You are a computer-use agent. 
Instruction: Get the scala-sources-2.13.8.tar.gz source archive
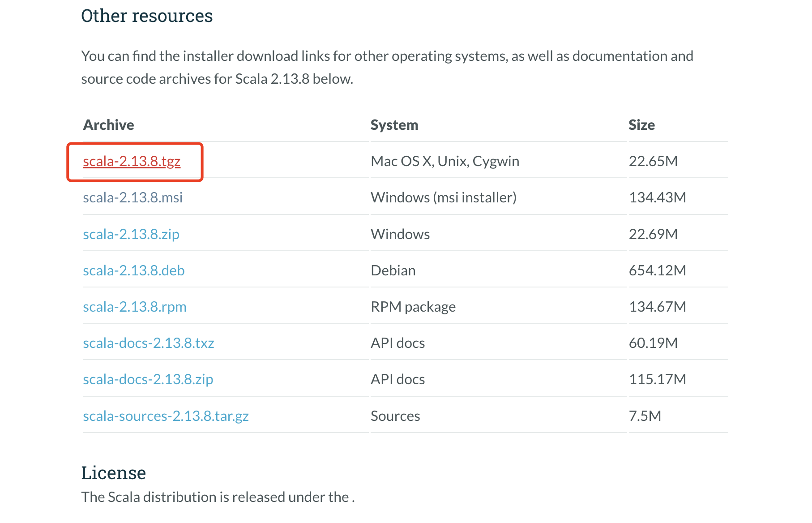coord(166,416)
